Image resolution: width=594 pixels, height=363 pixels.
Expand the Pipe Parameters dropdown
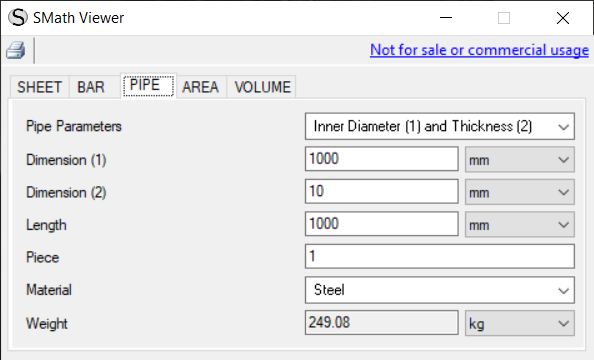[439, 126]
